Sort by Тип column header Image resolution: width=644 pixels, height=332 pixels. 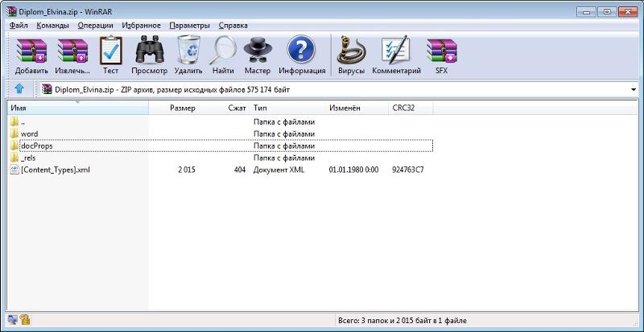tap(288, 108)
